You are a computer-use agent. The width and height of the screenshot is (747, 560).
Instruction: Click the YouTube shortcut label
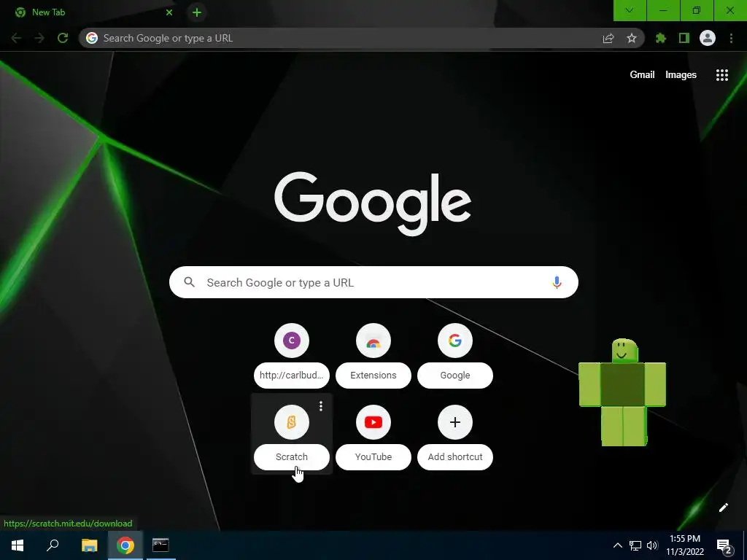[373, 456]
